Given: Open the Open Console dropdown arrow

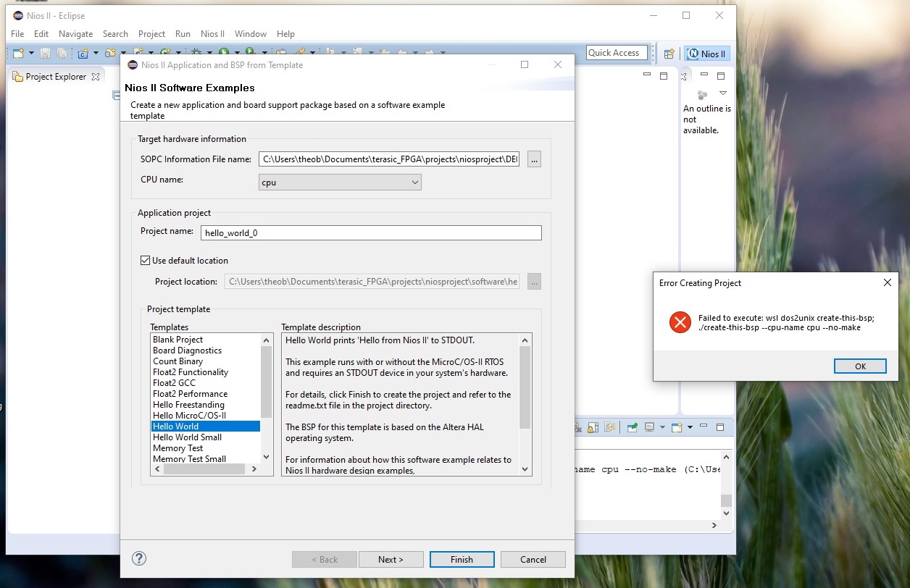Looking at the screenshot, I should (x=690, y=427).
